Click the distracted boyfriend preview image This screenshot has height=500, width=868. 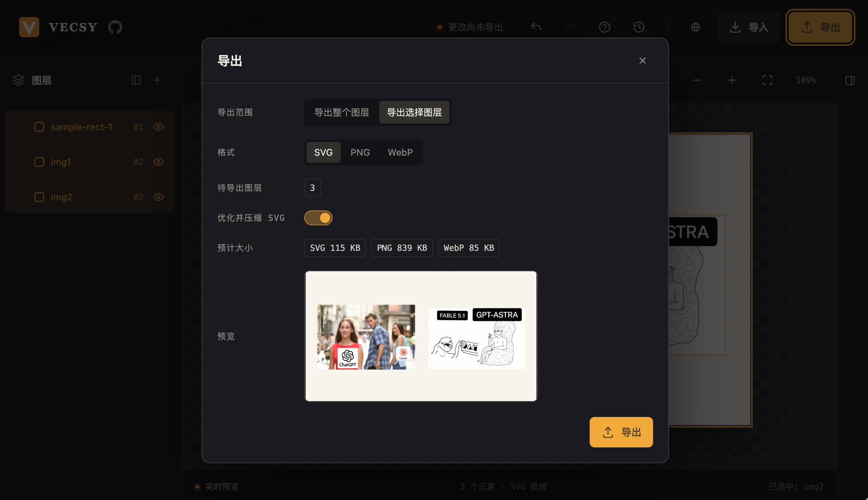(x=366, y=337)
